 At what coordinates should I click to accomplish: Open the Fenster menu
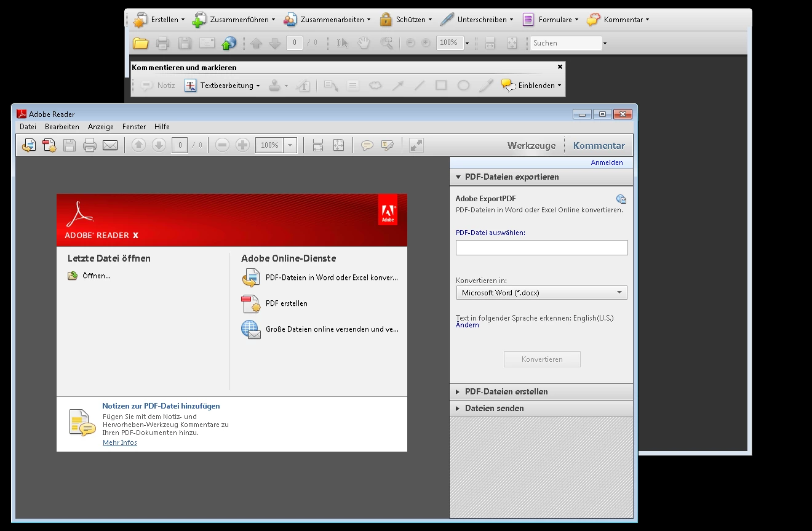click(134, 127)
